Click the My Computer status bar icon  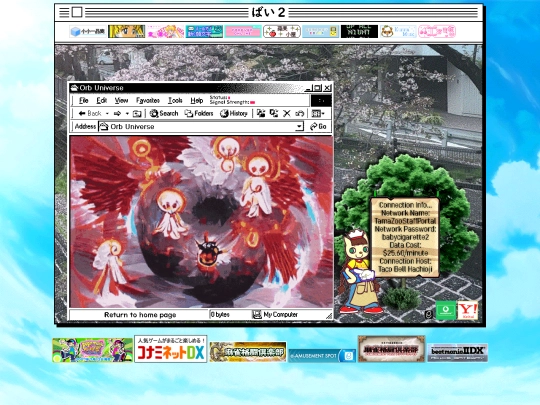pos(257,314)
